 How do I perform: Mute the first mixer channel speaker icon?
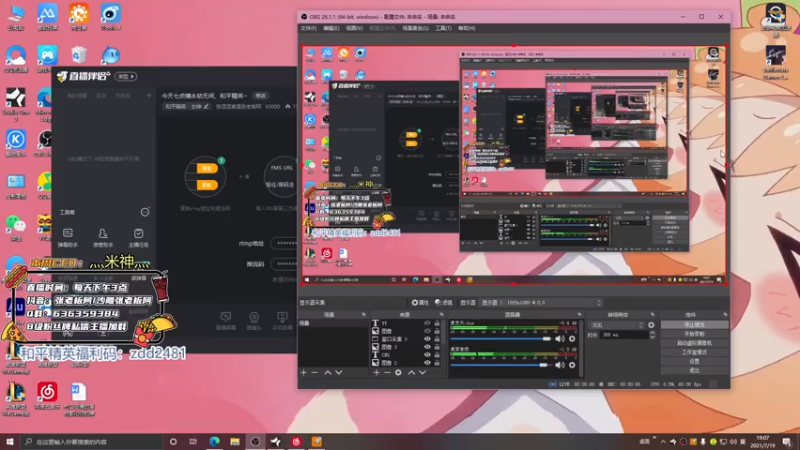coord(560,339)
